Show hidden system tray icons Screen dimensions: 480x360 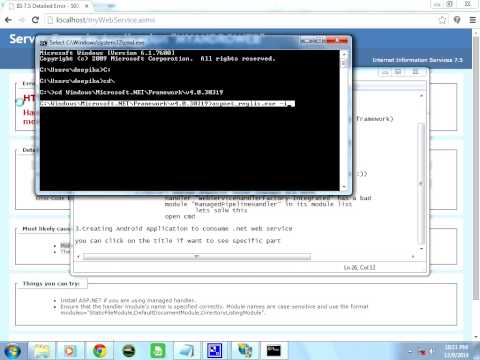410,351
